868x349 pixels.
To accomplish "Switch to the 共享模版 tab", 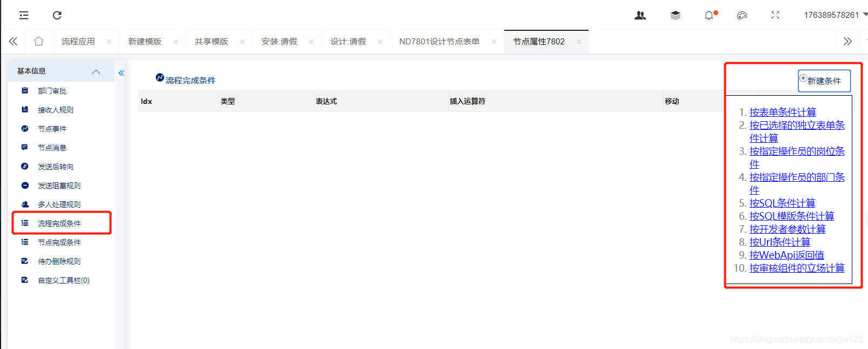I will pos(211,42).
